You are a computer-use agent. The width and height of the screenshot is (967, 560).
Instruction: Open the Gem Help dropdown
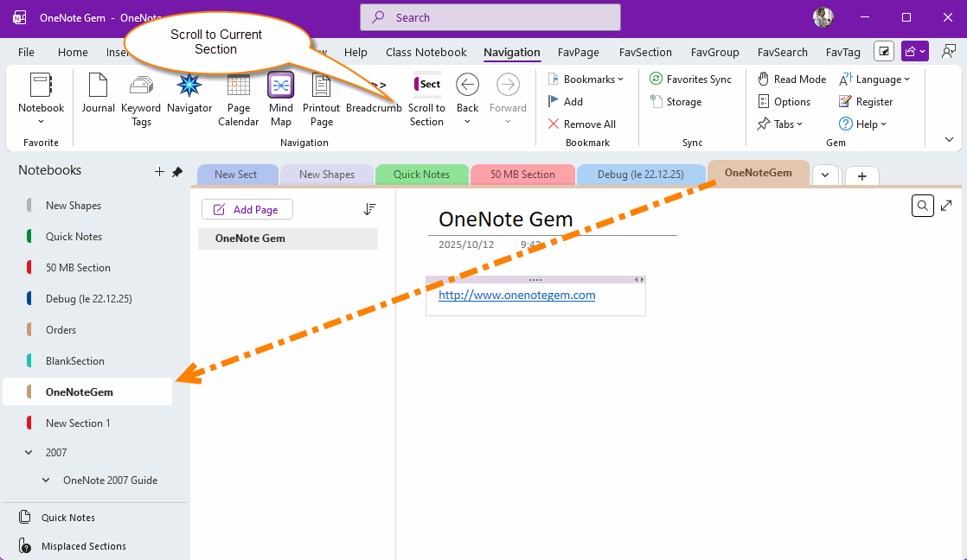click(x=863, y=124)
